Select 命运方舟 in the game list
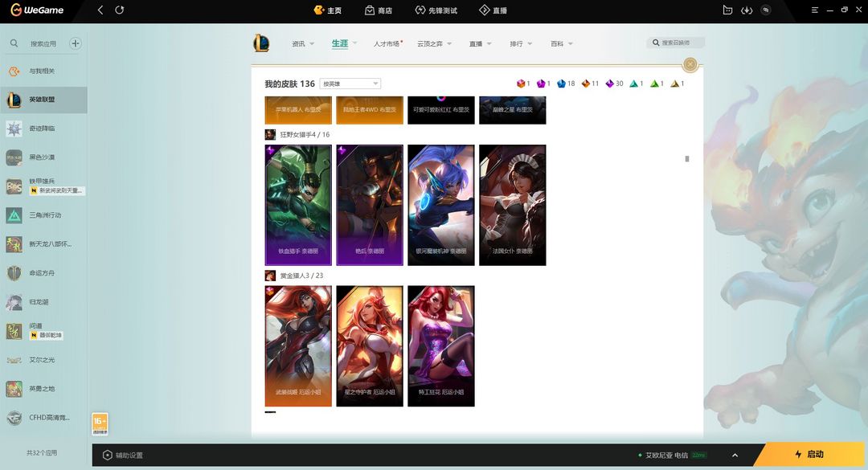This screenshot has width=868, height=470. 43,273
